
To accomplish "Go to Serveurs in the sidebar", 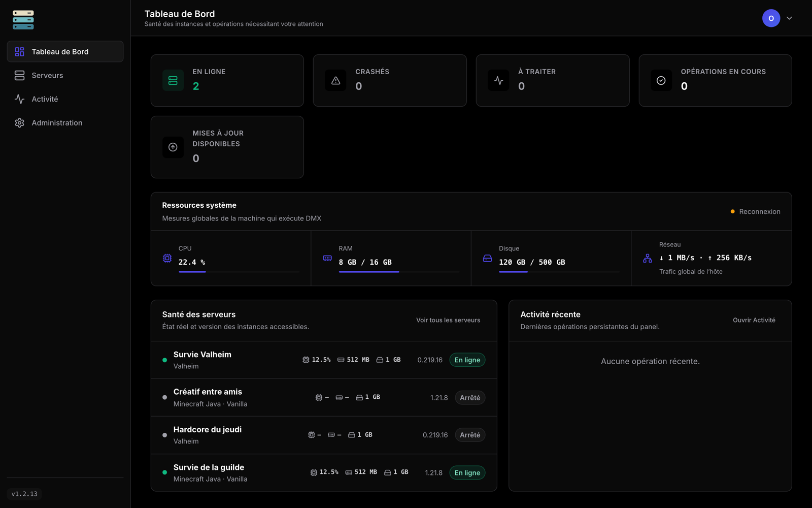I will tap(65, 75).
